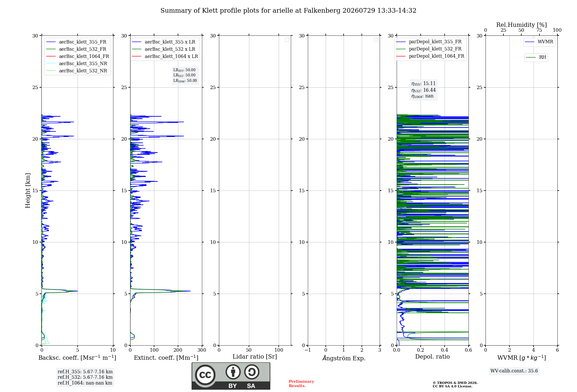Click the aerBsc_klett_355_FR legend entry

coord(76,42)
